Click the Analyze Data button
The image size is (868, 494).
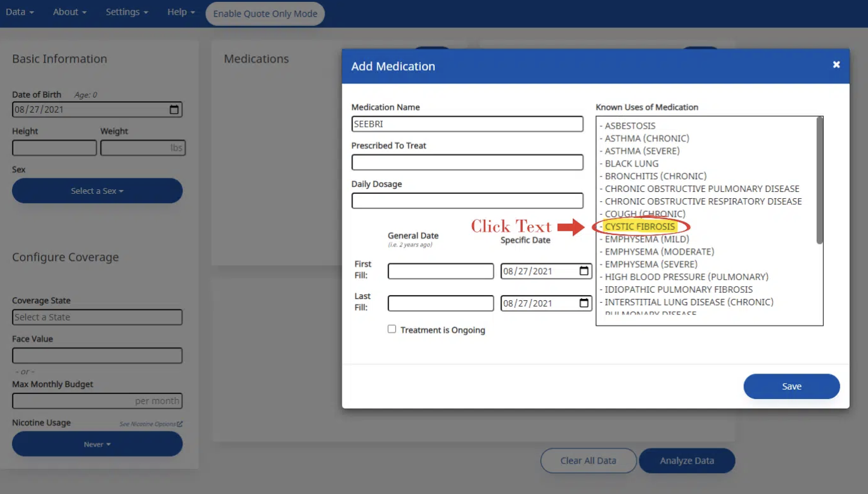pos(687,460)
